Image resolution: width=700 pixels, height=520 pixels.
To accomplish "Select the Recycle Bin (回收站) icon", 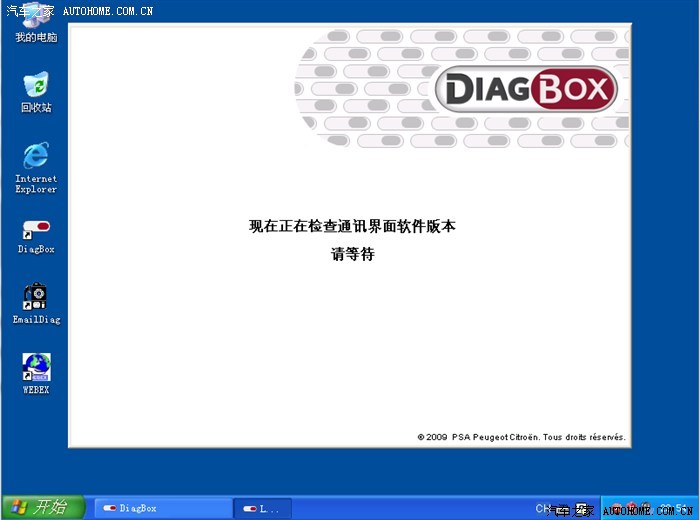I will [35, 88].
